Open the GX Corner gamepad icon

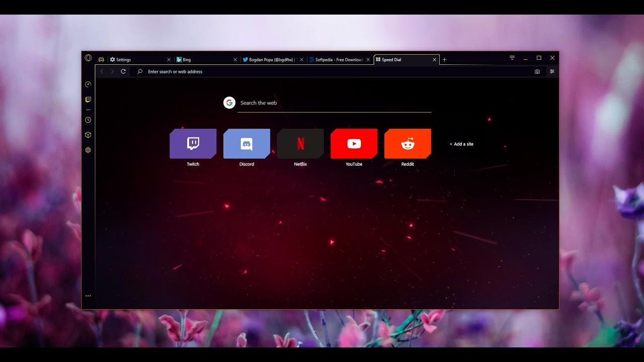tap(101, 59)
